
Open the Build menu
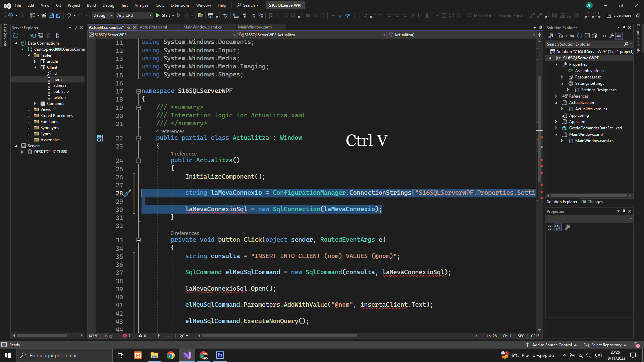(91, 5)
